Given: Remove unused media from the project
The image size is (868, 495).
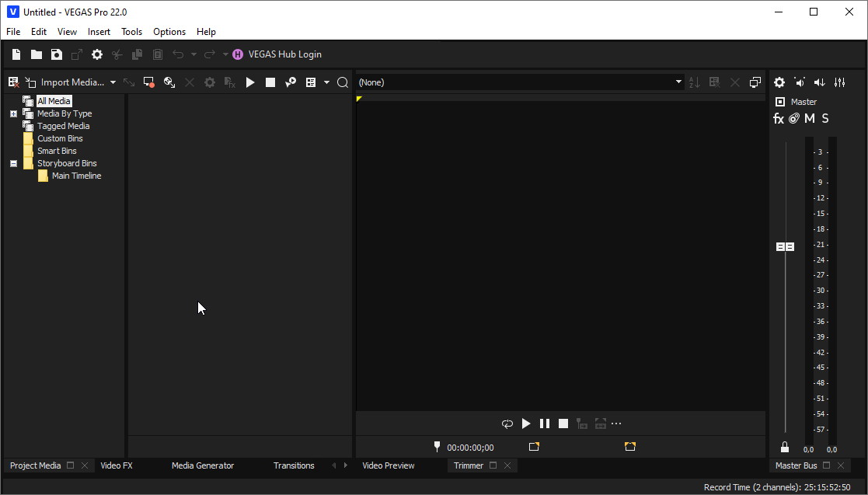Looking at the screenshot, I should [13, 82].
